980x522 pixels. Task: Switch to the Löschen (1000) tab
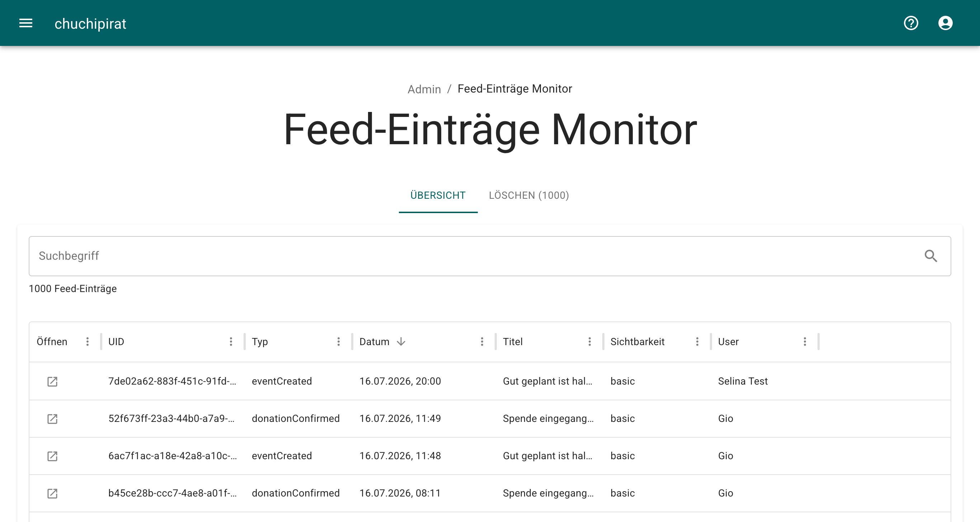coord(529,195)
